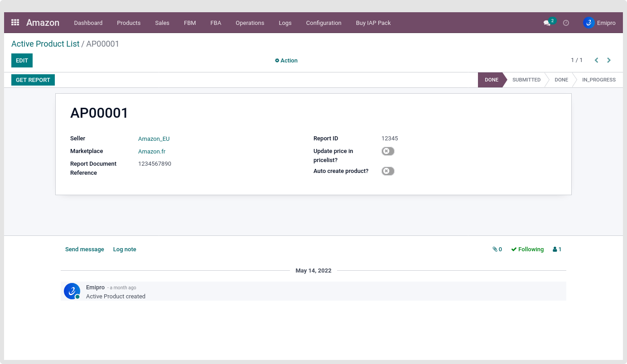This screenshot has height=364, width=627.
Task: Go to the previous record arrow
Action: pos(596,60)
